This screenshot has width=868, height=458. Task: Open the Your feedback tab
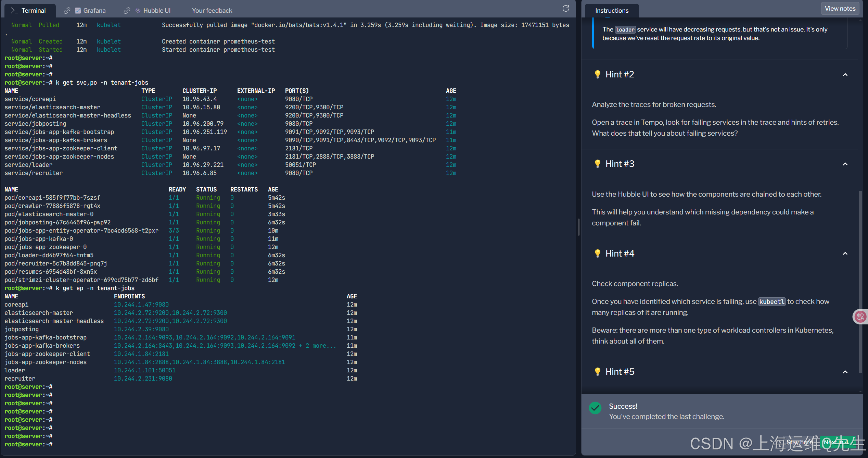coord(212,11)
